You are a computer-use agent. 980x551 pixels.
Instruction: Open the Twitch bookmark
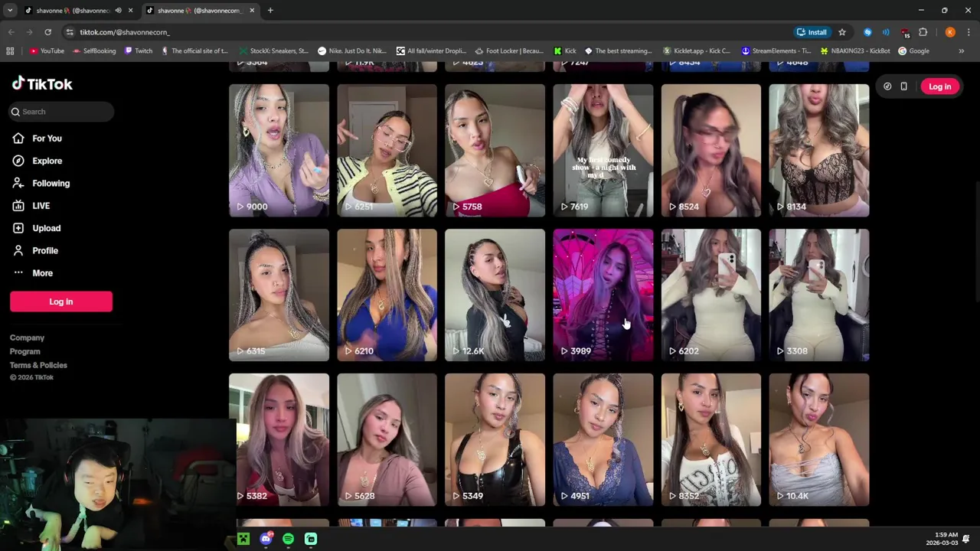coord(139,51)
